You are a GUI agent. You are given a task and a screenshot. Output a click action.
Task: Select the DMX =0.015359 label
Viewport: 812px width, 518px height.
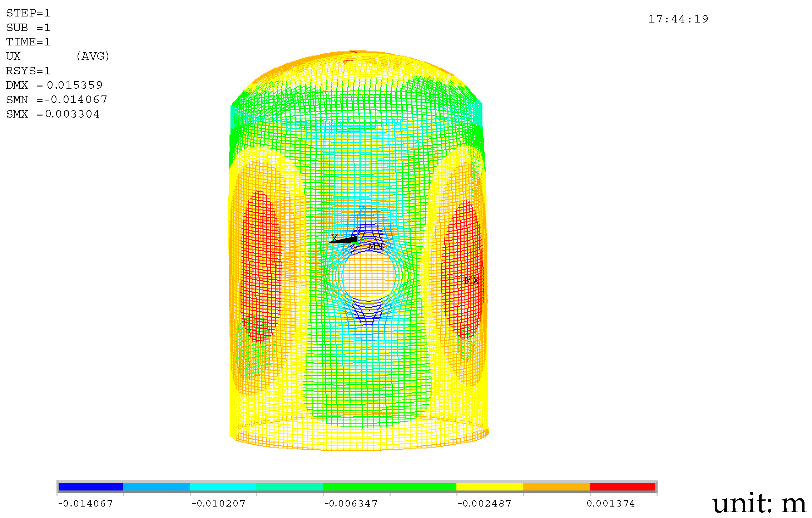(x=54, y=85)
